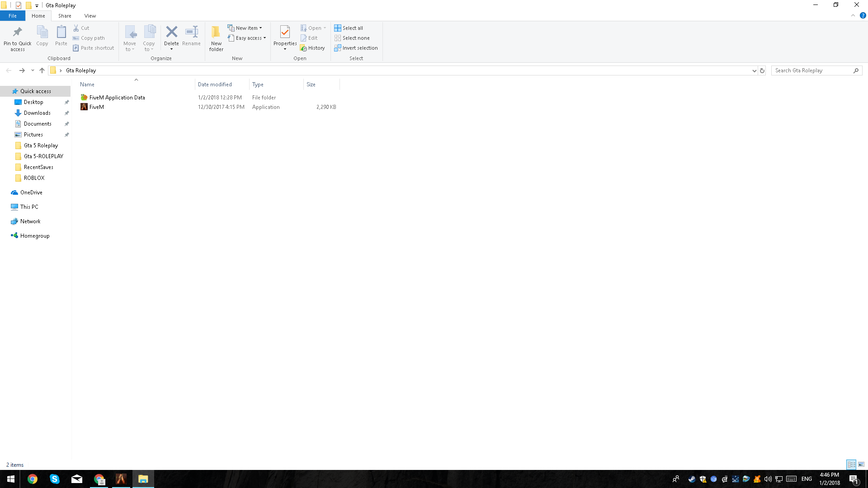Click the Gta Roleplay breadcrumb in address bar
The width and height of the screenshot is (868, 488).
pos(81,70)
